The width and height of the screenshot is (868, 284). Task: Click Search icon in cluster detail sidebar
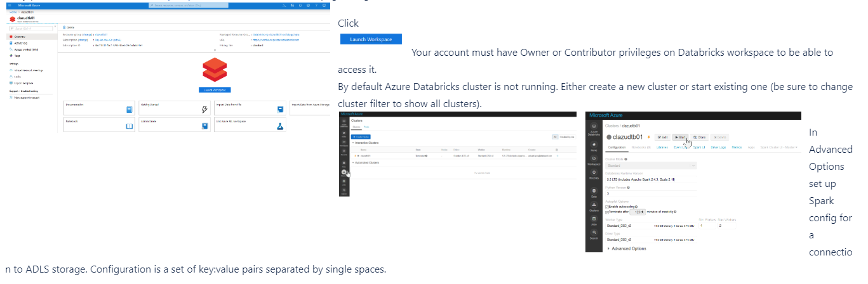point(594,234)
